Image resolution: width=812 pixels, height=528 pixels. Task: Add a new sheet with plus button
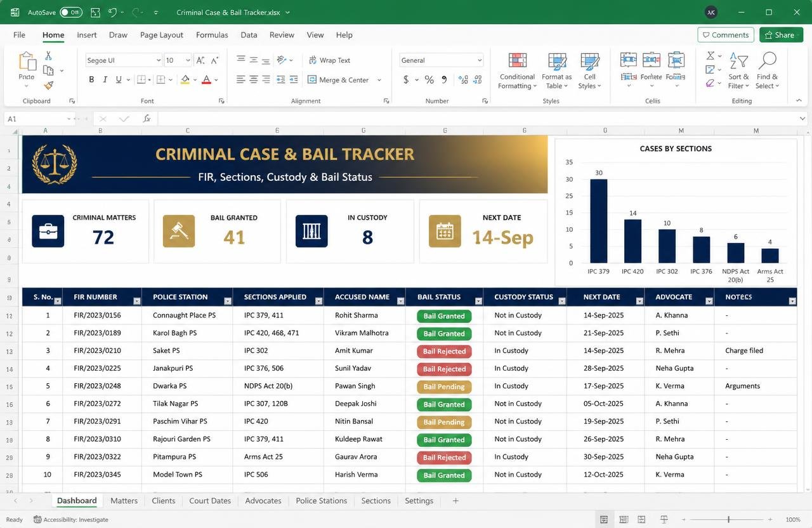tap(455, 501)
